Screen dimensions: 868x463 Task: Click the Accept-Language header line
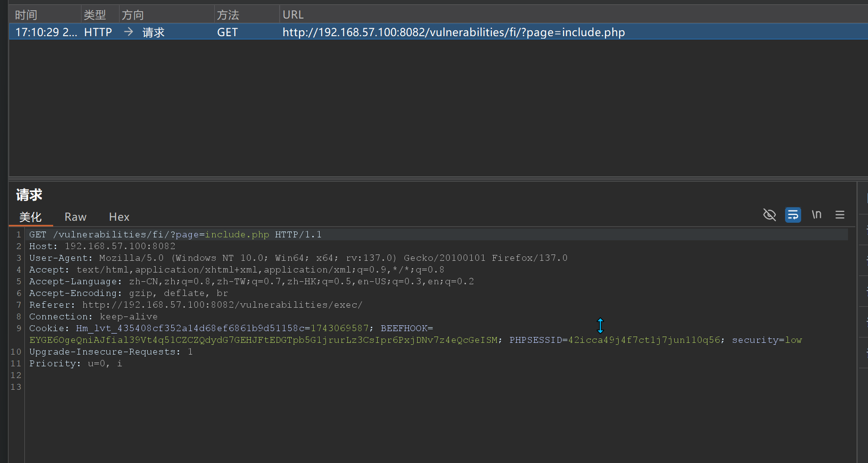pyautogui.click(x=252, y=281)
